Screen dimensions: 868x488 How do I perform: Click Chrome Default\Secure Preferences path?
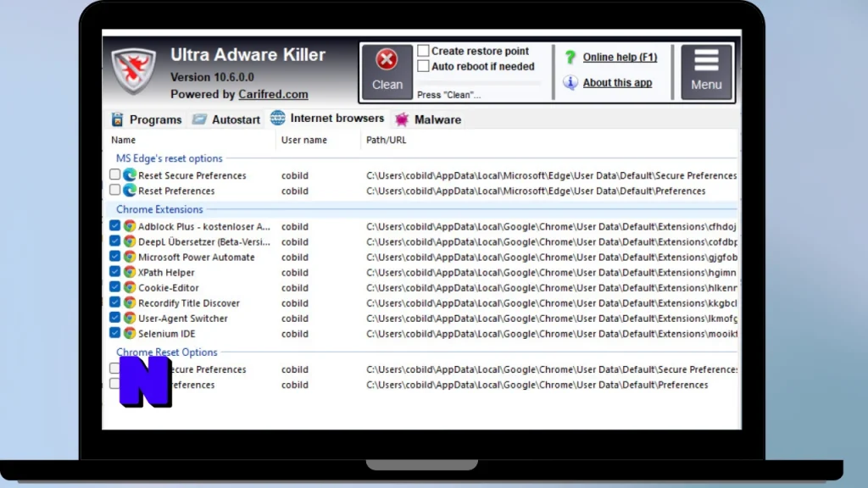(551, 369)
